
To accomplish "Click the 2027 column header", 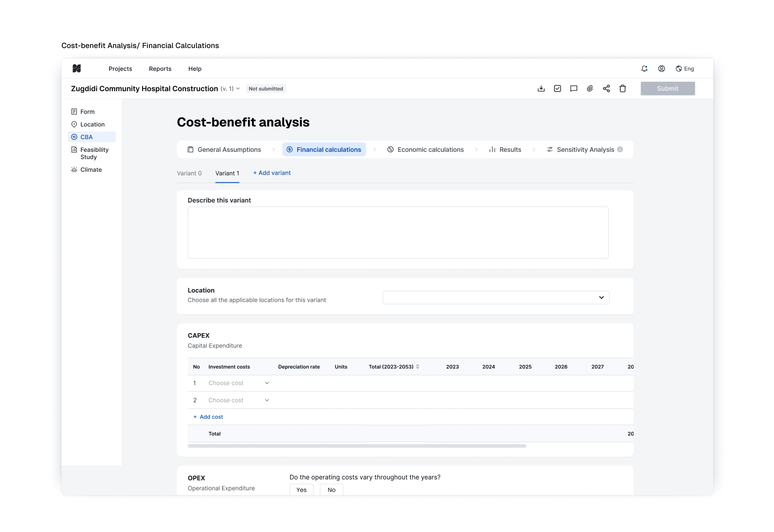I will point(597,367).
